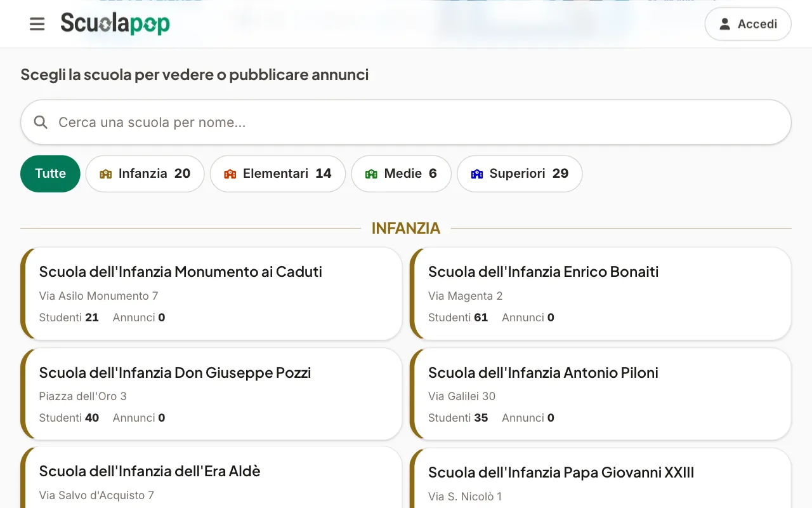Filter schools by Infanzia
The width and height of the screenshot is (812, 508).
tap(145, 173)
